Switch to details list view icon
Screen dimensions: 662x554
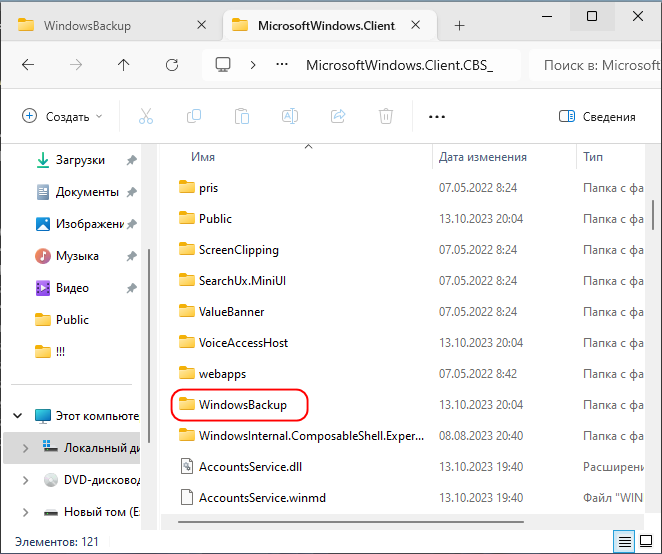click(x=624, y=541)
